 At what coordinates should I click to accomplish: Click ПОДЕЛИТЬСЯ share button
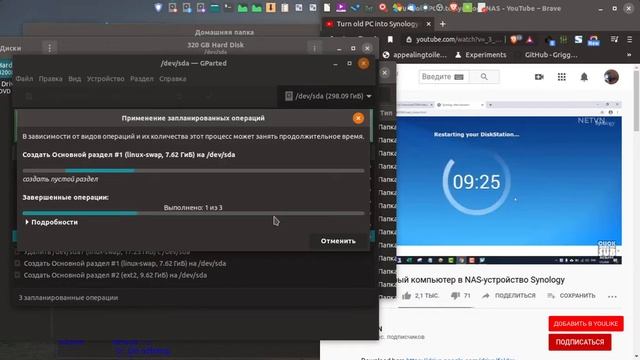click(509, 296)
